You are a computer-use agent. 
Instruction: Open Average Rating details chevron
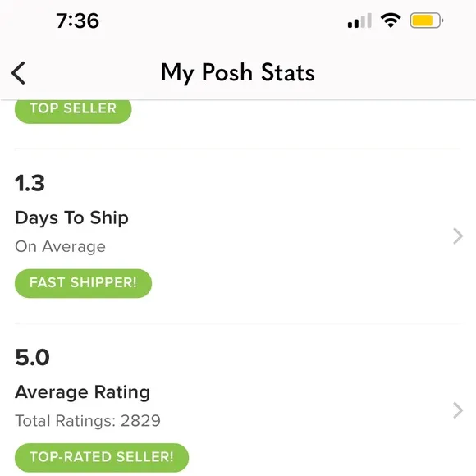(x=458, y=410)
